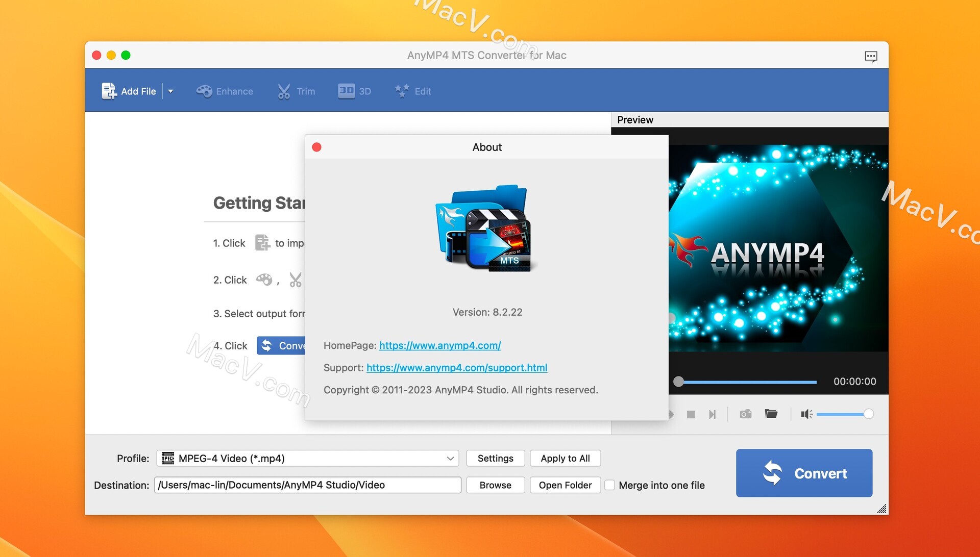Click the Open Folder button

[x=565, y=485]
